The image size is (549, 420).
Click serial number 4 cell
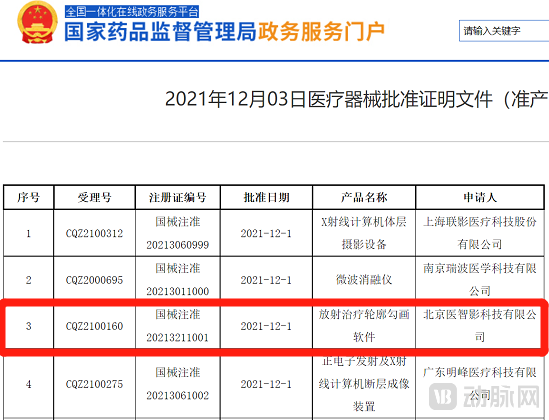[29, 384]
